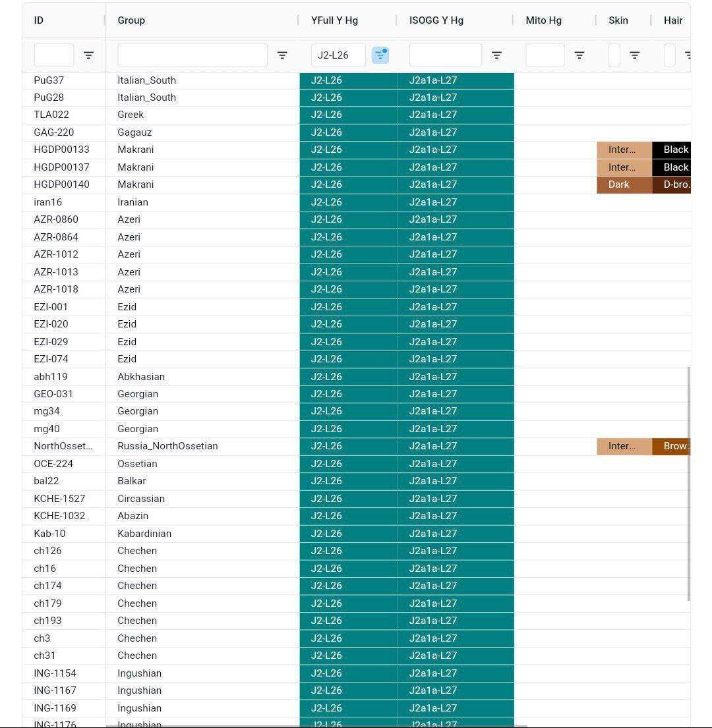Click the Gagauz group cell

[x=202, y=132]
